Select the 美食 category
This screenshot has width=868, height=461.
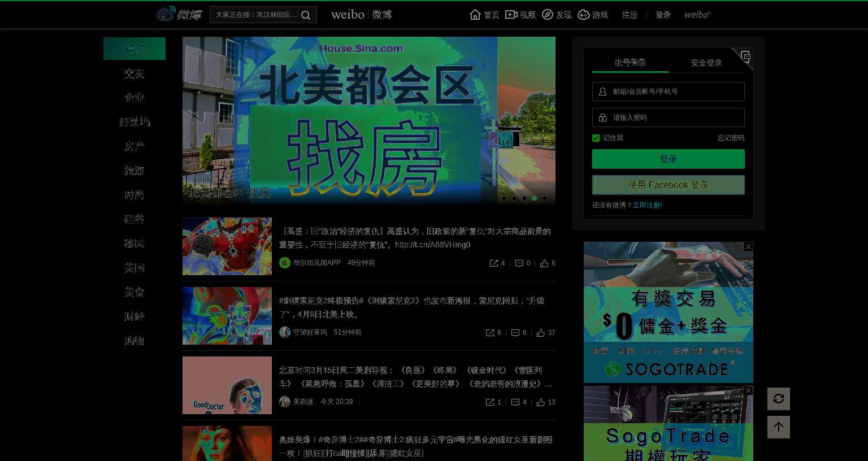[x=134, y=292]
